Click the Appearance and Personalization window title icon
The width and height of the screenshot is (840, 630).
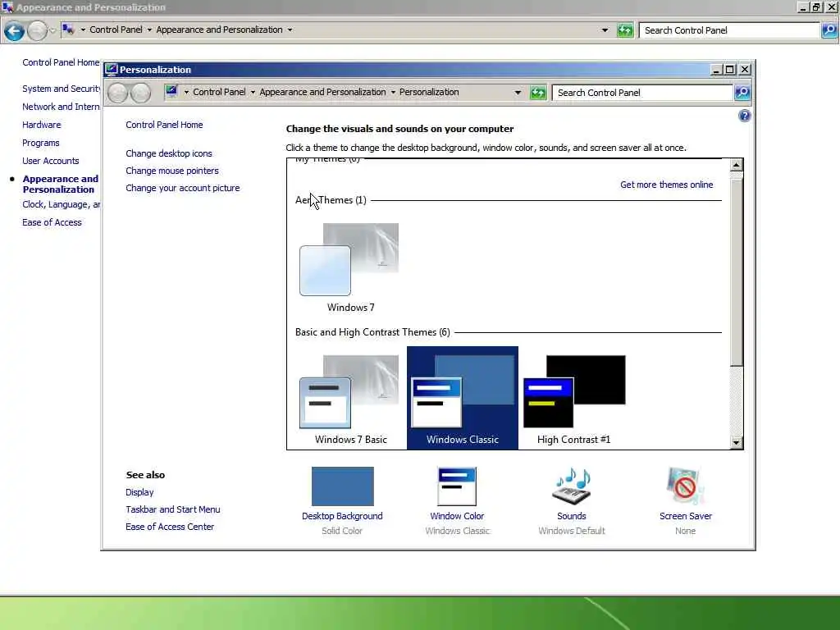(7, 7)
